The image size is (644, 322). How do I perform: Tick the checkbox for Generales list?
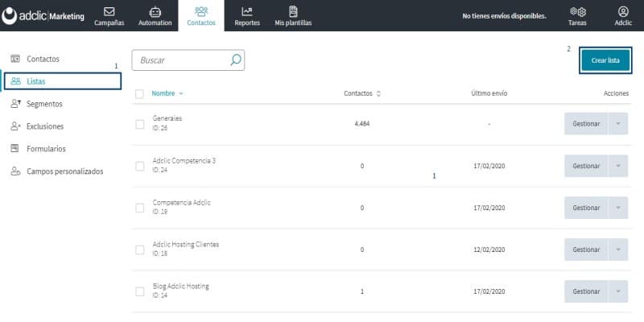click(x=140, y=124)
